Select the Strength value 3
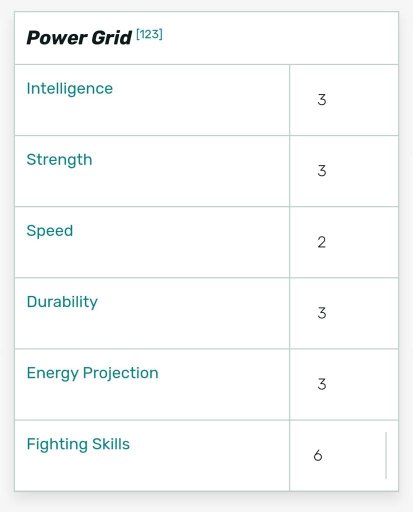 point(322,171)
